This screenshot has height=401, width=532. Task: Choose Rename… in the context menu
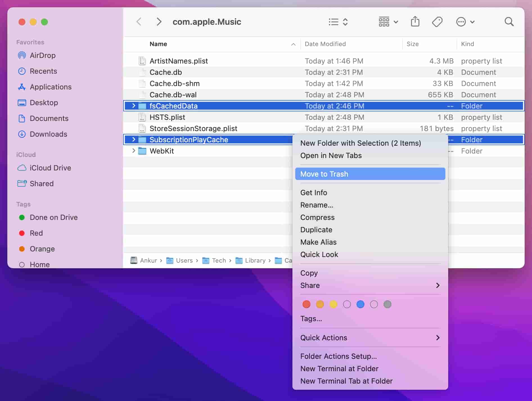[x=370, y=205]
